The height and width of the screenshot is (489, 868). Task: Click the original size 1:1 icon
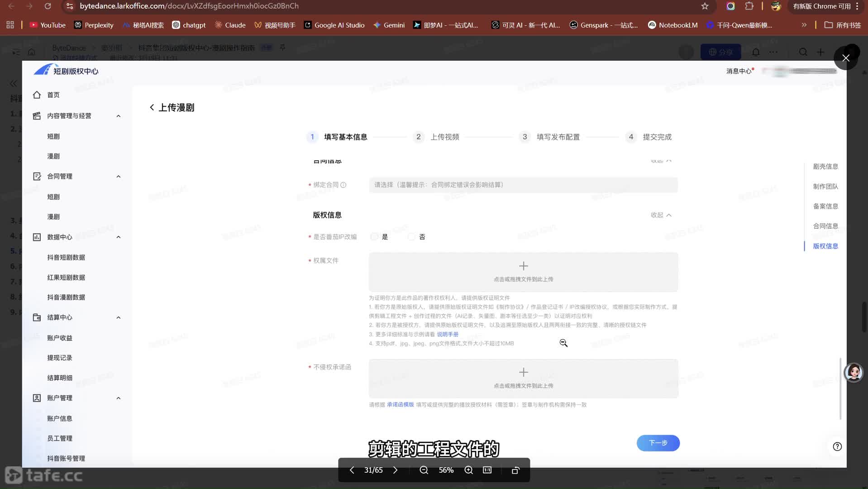point(487,470)
